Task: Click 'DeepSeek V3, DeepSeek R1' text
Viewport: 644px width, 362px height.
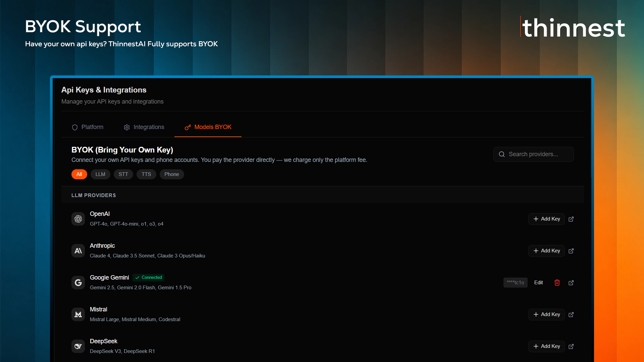Action: (122, 351)
